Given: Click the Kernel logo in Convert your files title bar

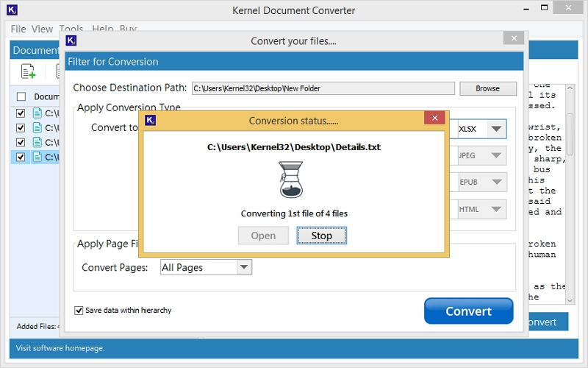Looking at the screenshot, I should point(71,40).
